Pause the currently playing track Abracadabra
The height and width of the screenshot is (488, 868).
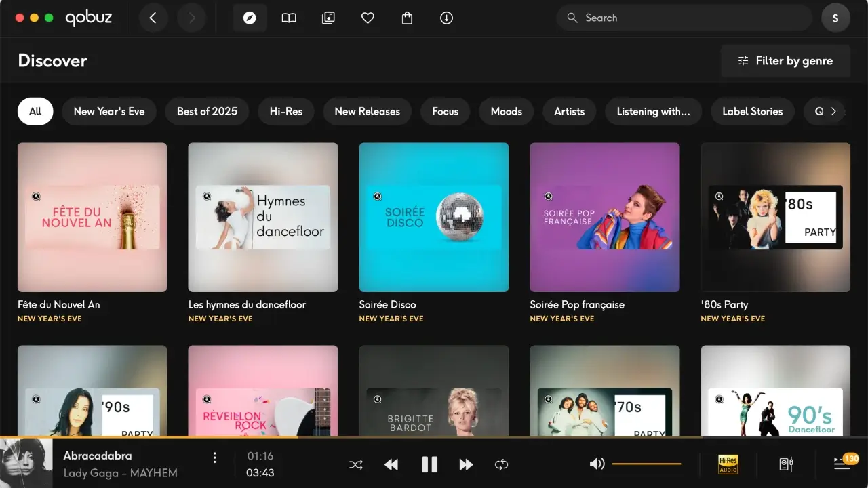pyautogui.click(x=429, y=464)
